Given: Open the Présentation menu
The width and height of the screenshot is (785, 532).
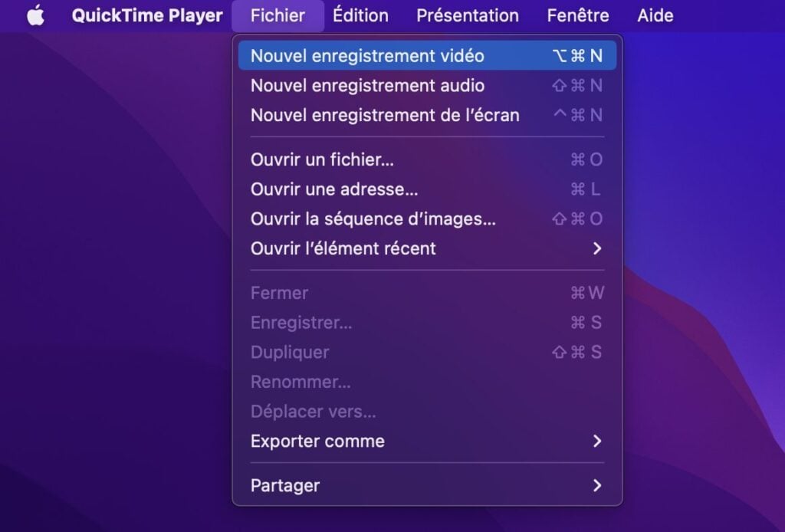Looking at the screenshot, I should click(x=468, y=15).
